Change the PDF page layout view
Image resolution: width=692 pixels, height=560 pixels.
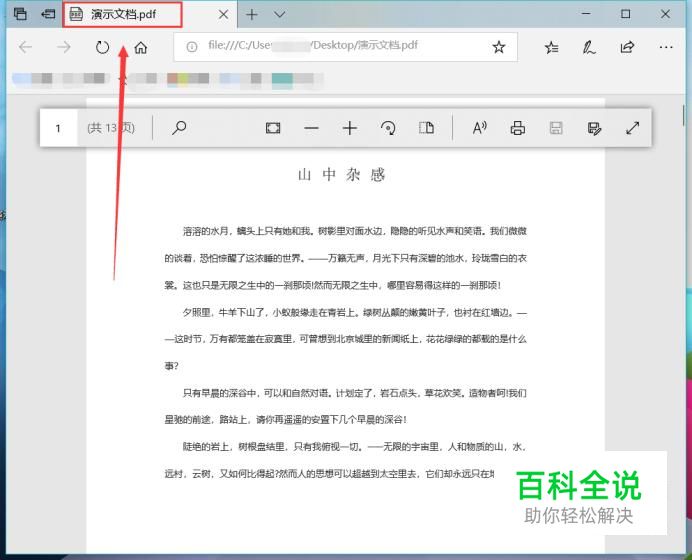pos(426,128)
